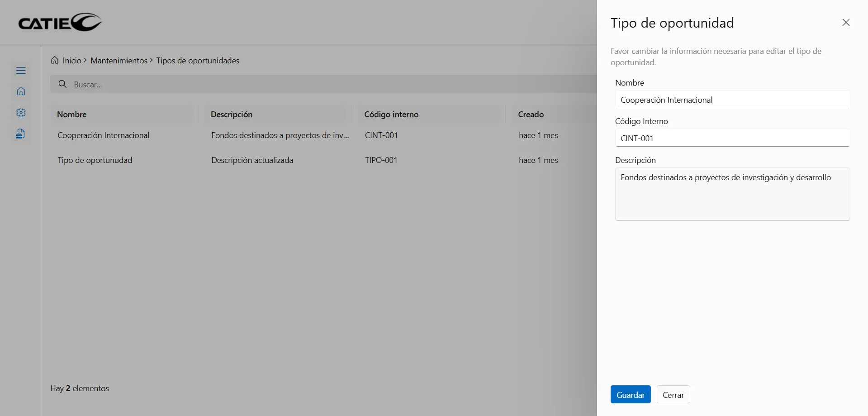Go to Inicio in breadcrumb

tap(72, 61)
